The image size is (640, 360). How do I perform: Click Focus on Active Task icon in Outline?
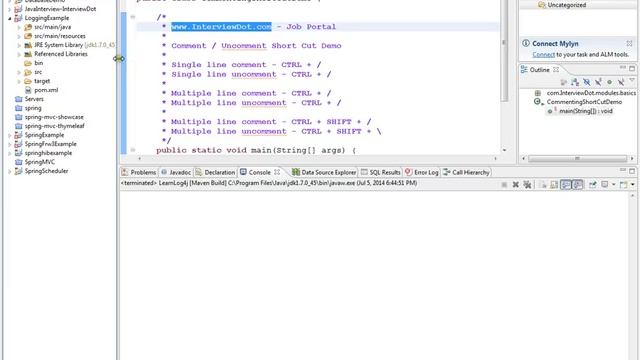point(564,82)
